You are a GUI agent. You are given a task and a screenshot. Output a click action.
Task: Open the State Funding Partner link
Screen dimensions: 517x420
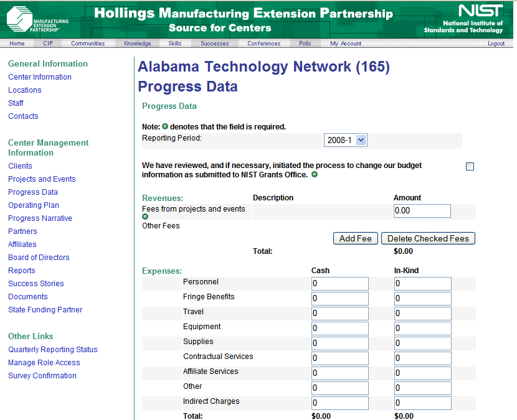pyautogui.click(x=45, y=310)
